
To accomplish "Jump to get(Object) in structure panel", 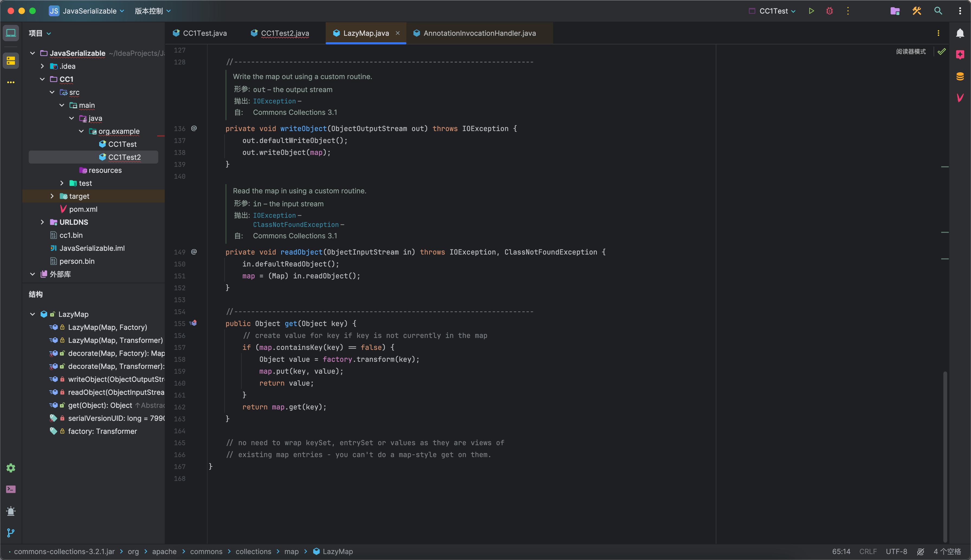I will pyautogui.click(x=100, y=405).
